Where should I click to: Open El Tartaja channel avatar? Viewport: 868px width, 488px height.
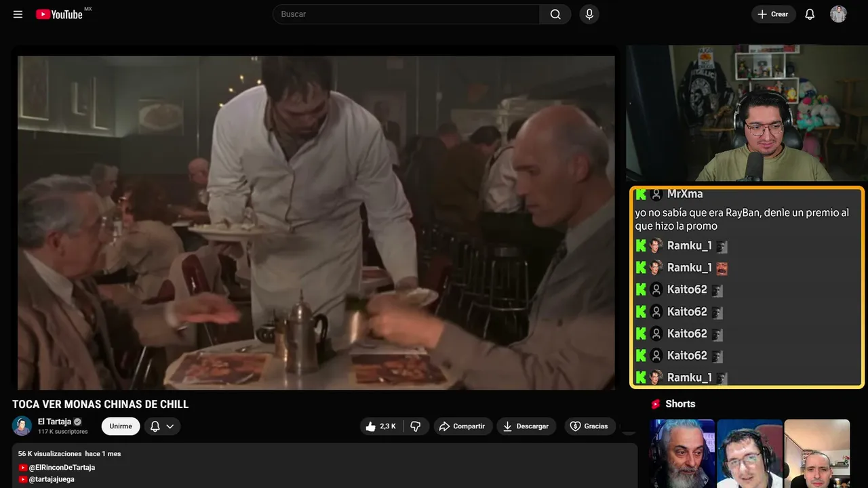tap(22, 426)
